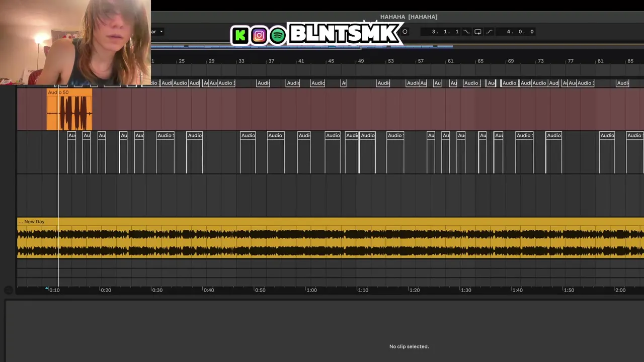The image size is (644, 362).
Task: Click bar 45 in the beat ruler
Action: click(331, 61)
